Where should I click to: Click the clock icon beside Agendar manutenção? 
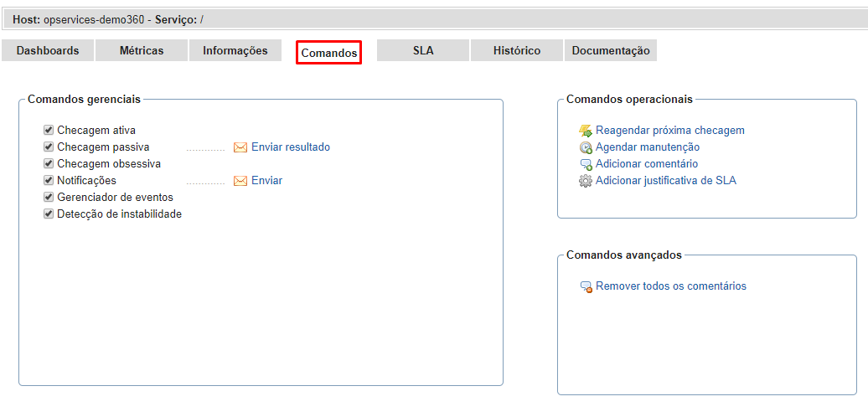[x=586, y=147]
